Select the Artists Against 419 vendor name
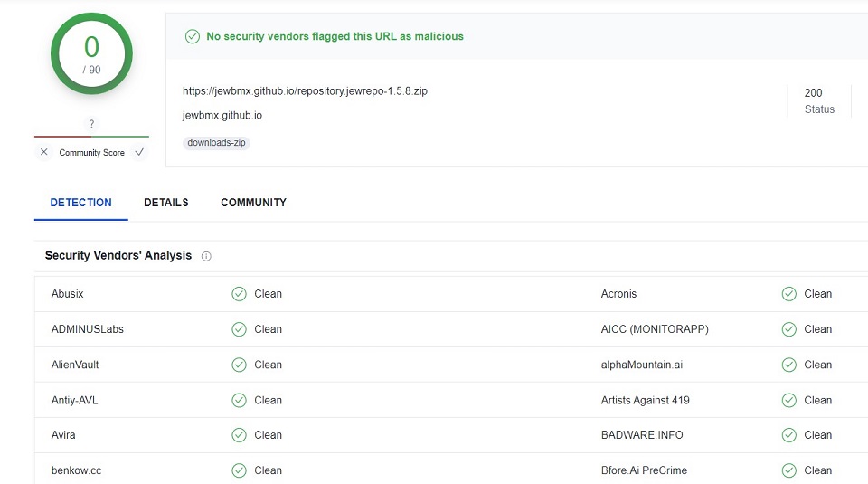The height and width of the screenshot is (484, 868). 646,401
